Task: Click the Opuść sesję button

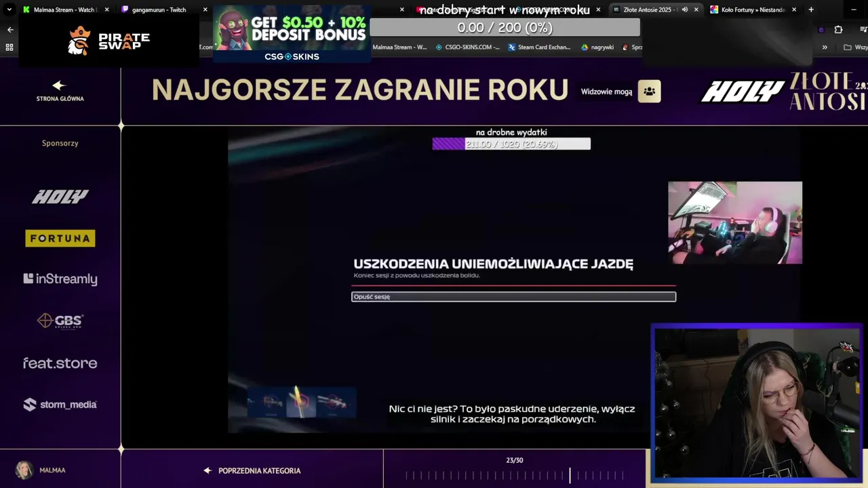Action: (513, 297)
